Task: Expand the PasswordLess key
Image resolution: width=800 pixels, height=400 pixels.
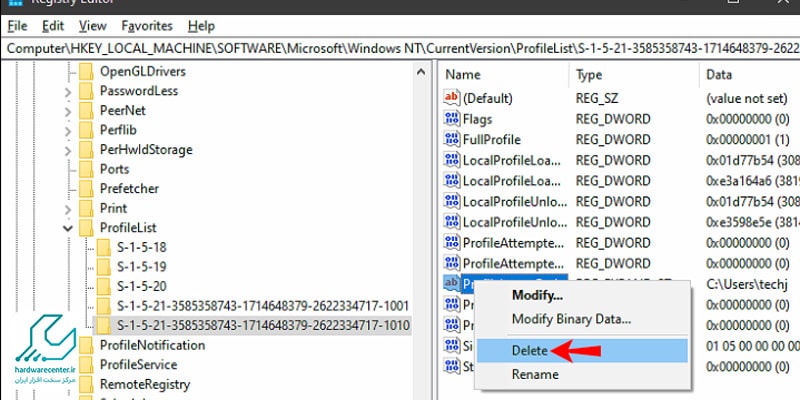Action: point(68,91)
